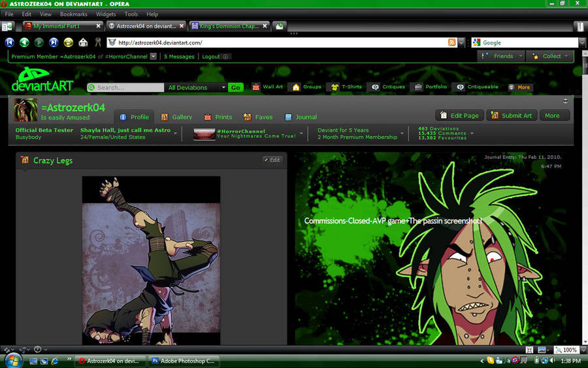Open the Gallery profile tab
This screenshot has width=588, height=368.
176,117
